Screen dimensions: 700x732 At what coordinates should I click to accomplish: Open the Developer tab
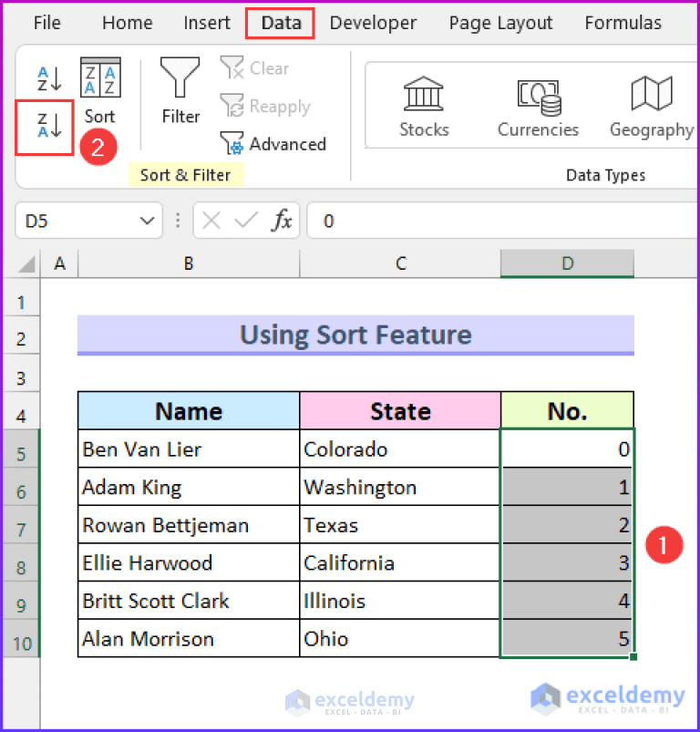tap(373, 23)
